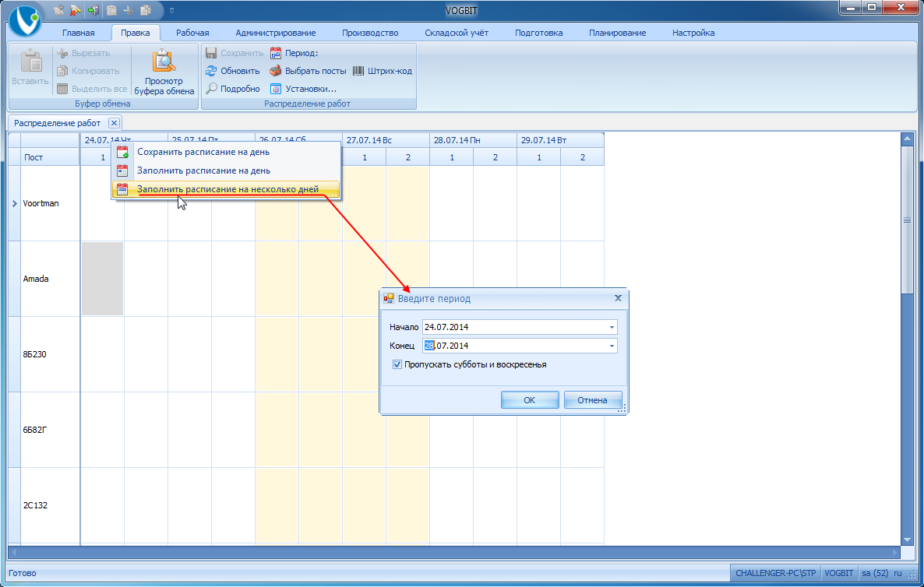
Task: Select the 2С132 post row
Action: point(50,505)
